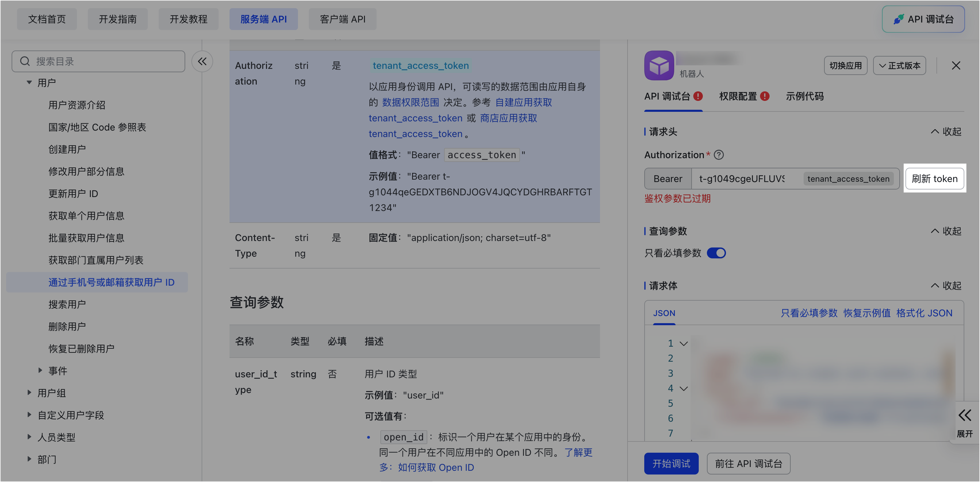Open the 正式版本 version dropdown
Image resolution: width=980 pixels, height=482 pixels.
click(x=899, y=65)
